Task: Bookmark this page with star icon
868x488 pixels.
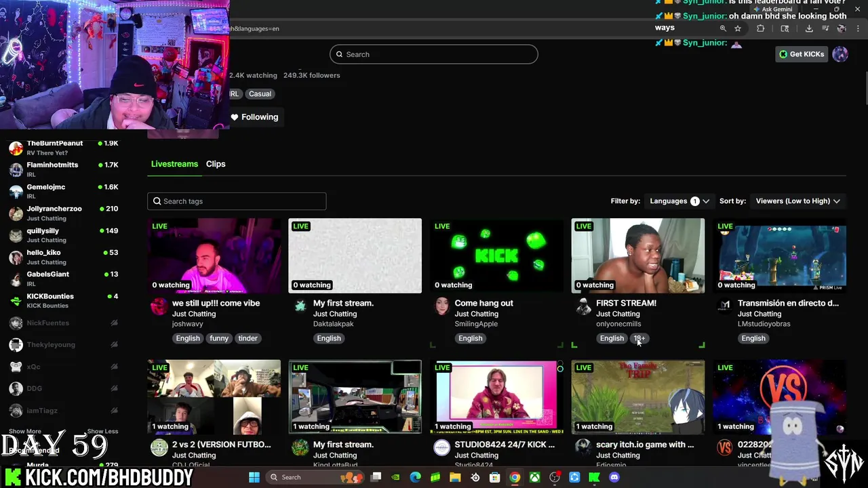Action: 738,28
